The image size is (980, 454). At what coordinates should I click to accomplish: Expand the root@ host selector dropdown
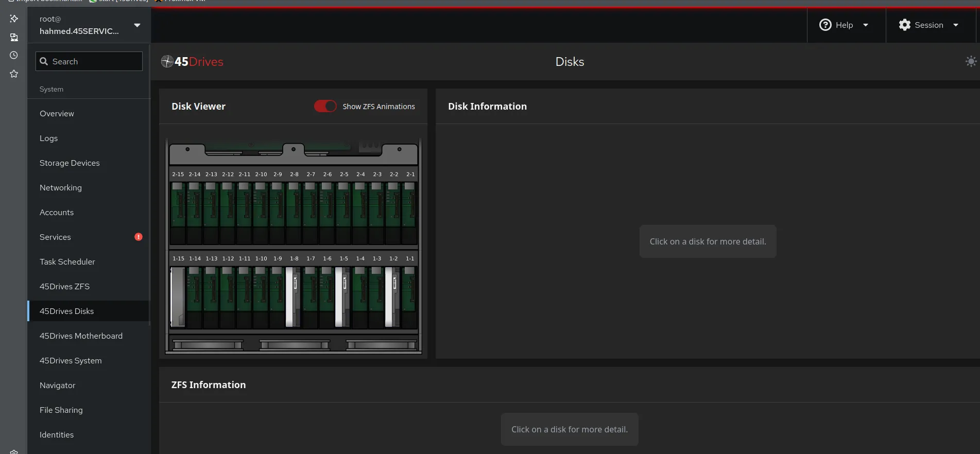point(137,25)
